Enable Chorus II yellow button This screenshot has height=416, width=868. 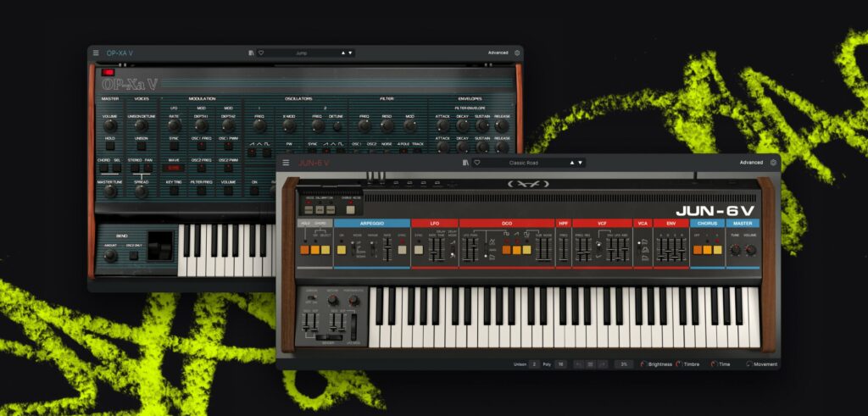tap(717, 249)
